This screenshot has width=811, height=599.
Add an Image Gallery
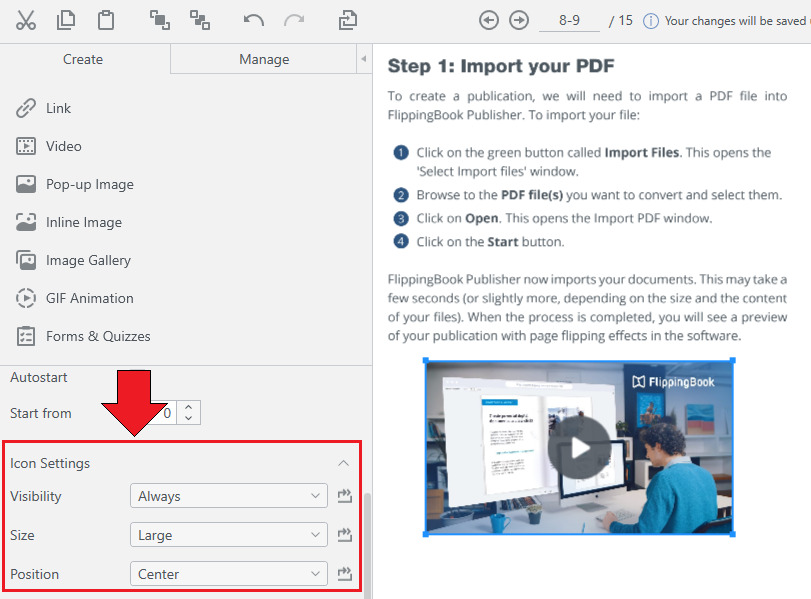[73, 260]
